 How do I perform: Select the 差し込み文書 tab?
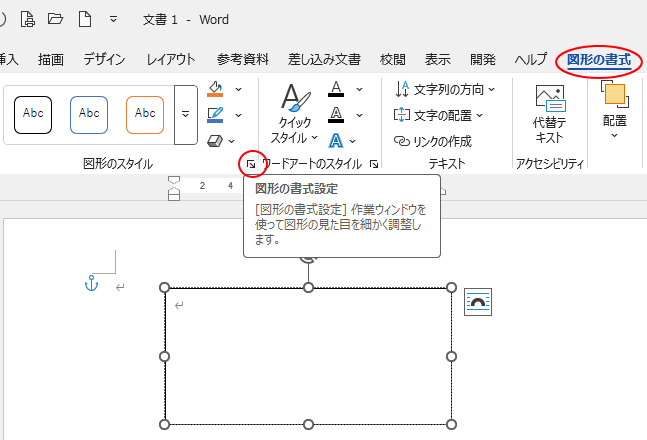pos(324,60)
